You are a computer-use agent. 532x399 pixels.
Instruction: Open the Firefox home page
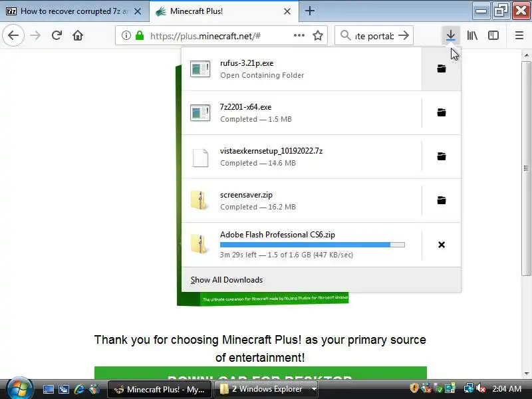[x=78, y=35]
